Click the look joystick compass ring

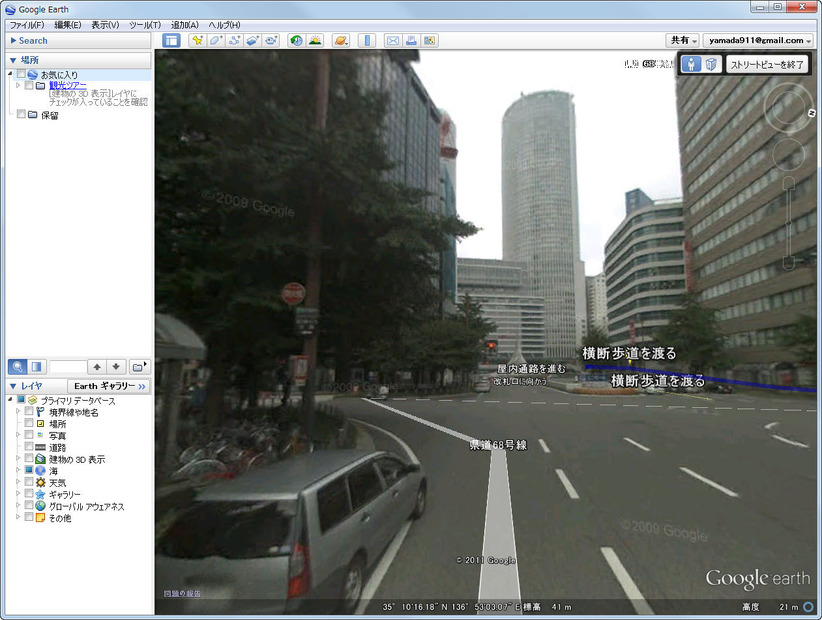pyautogui.click(x=788, y=109)
